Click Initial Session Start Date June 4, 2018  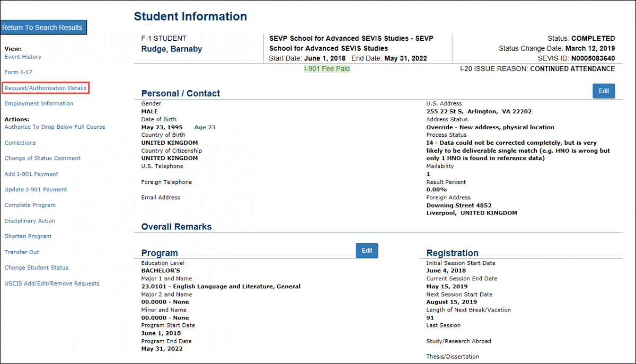pyautogui.click(x=446, y=271)
